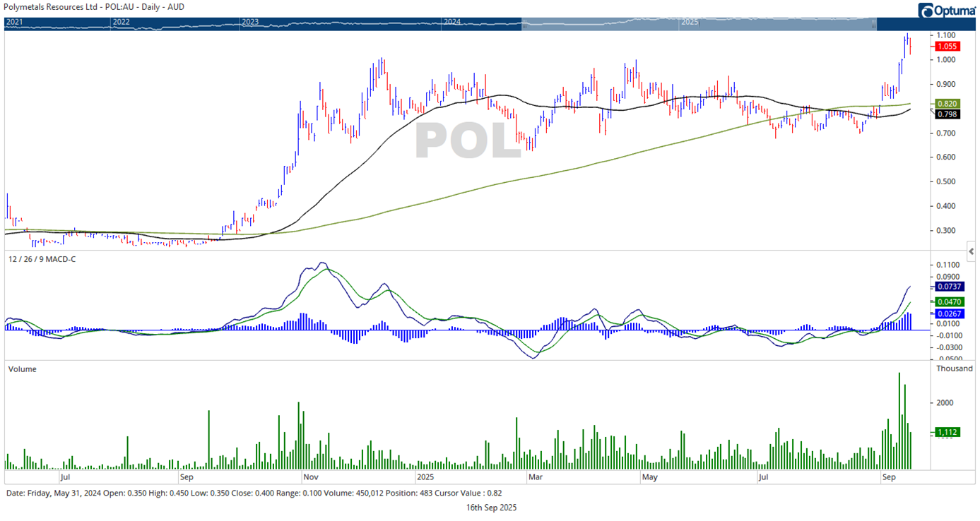980x521 pixels.
Task: Click the 2024 label in the navigation timeline
Action: [x=451, y=22]
